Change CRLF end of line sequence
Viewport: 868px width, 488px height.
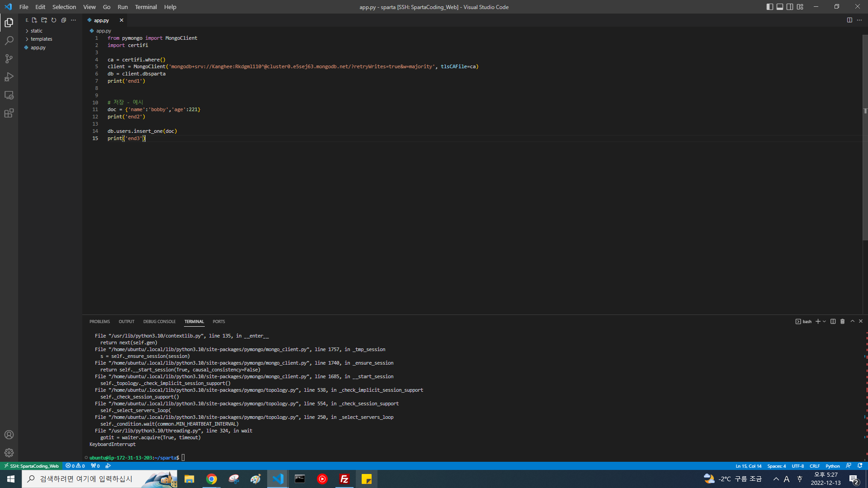815,466
